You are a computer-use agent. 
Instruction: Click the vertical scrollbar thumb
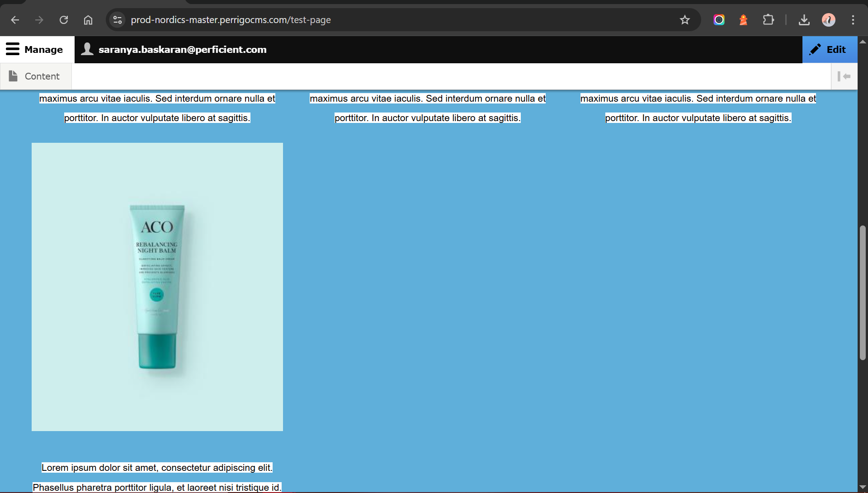(863, 292)
